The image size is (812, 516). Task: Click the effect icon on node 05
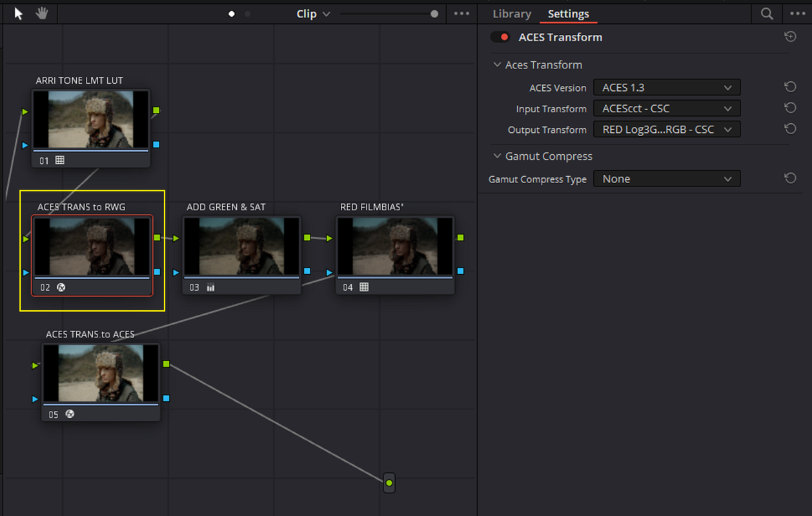click(x=70, y=414)
